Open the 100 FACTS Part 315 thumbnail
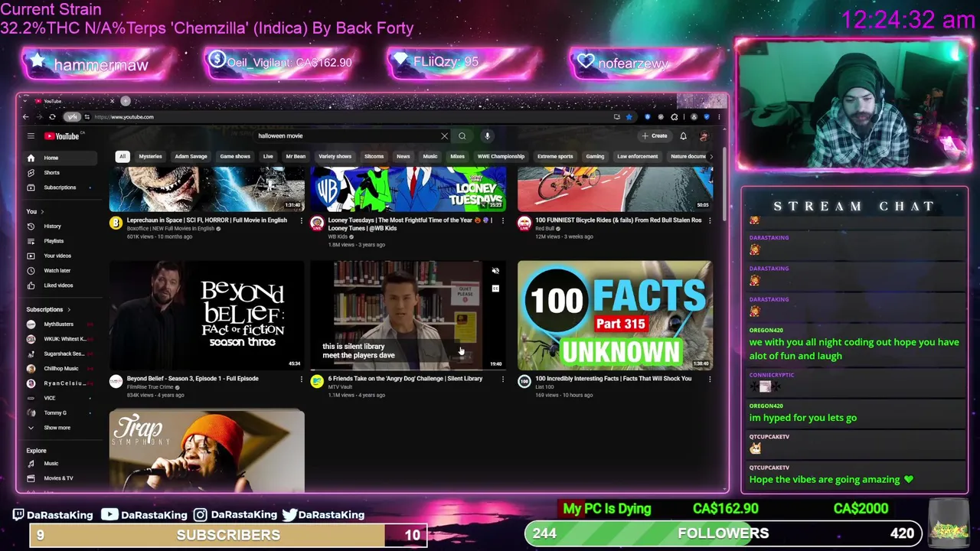980x551 pixels. [x=615, y=315]
